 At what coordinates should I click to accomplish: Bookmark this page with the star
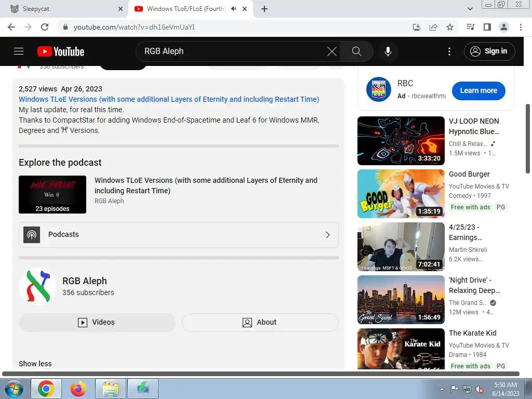tap(449, 27)
